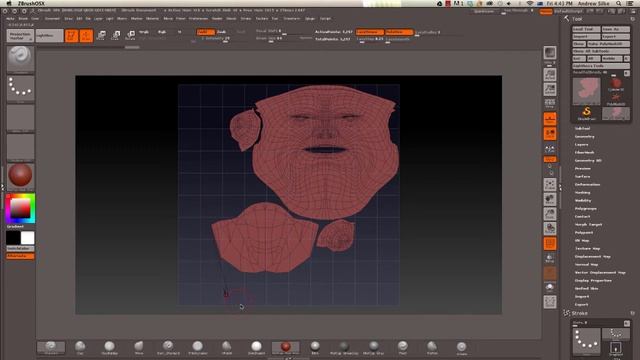Image resolution: width=640 pixels, height=360 pixels.
Task: Toggle PolyF wireframe display
Action: (550, 244)
